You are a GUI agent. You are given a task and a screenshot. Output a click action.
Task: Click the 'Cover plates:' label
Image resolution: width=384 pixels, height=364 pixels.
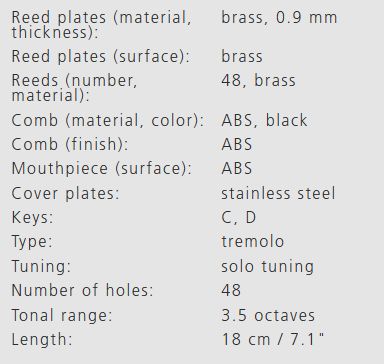pos(65,193)
